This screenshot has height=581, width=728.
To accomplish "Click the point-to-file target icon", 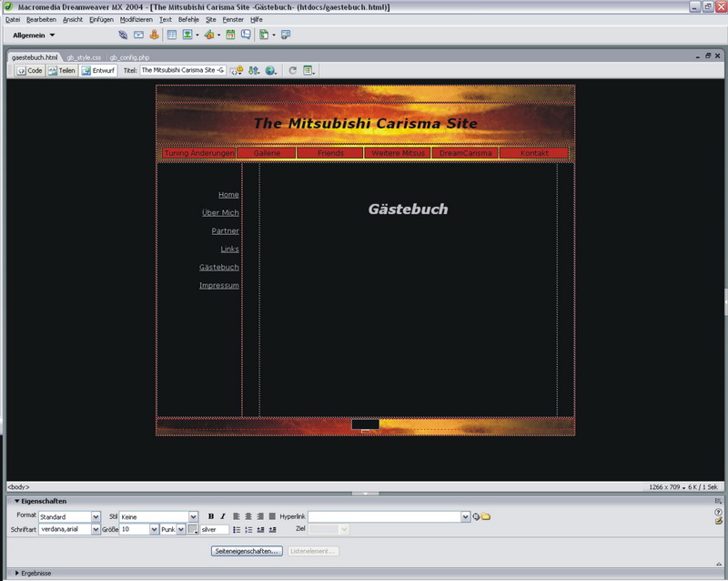I will tap(476, 516).
